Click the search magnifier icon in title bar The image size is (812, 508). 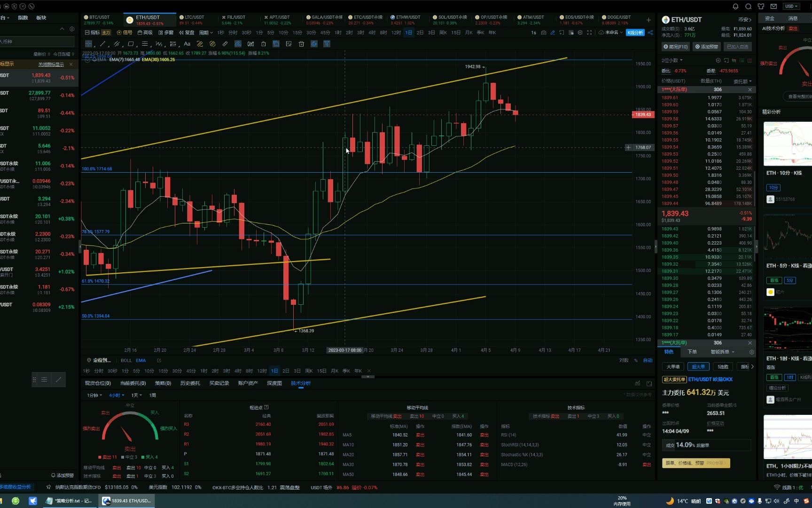[x=748, y=6]
